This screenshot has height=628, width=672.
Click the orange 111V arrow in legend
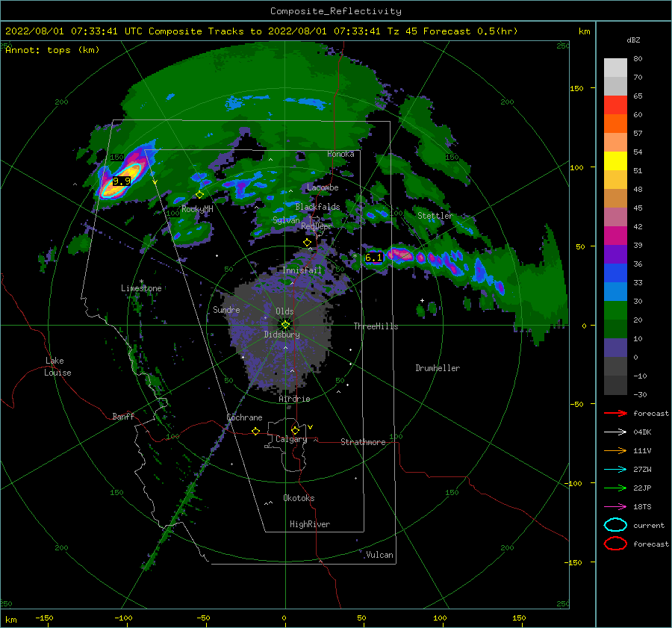pos(615,450)
